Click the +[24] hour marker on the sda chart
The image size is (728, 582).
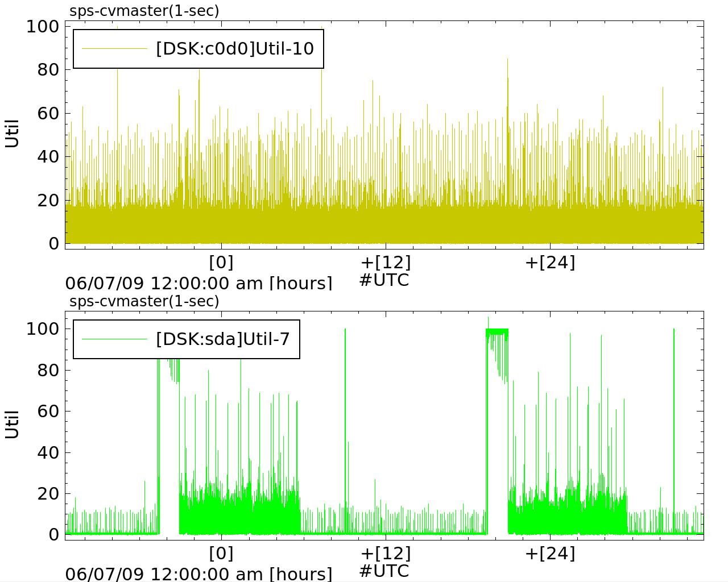pyautogui.click(x=549, y=553)
